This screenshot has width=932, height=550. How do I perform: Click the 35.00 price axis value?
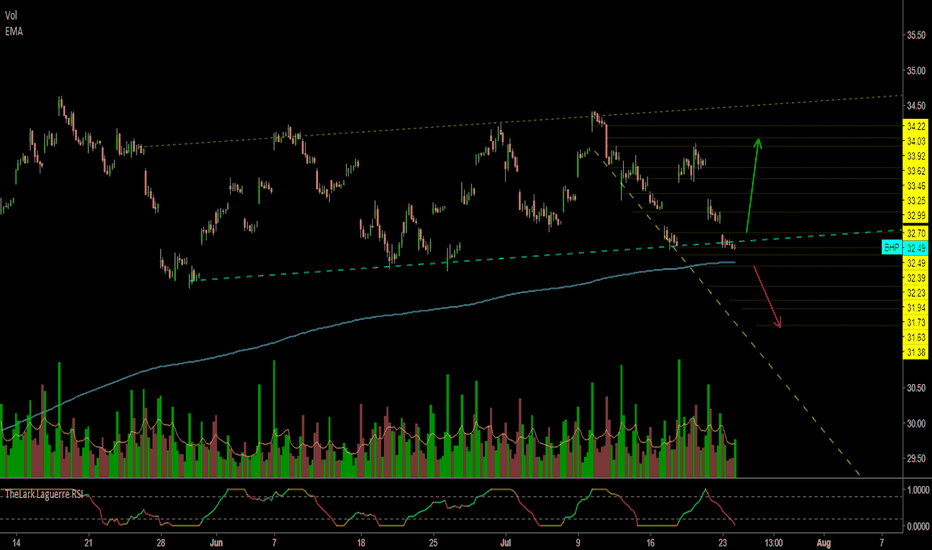pyautogui.click(x=916, y=71)
